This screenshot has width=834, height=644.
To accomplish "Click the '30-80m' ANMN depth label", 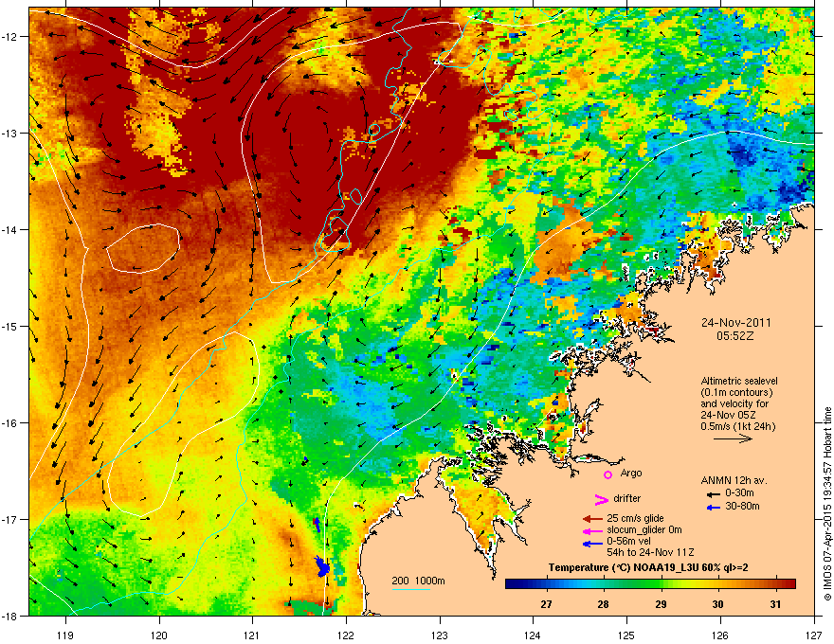I will tap(742, 506).
